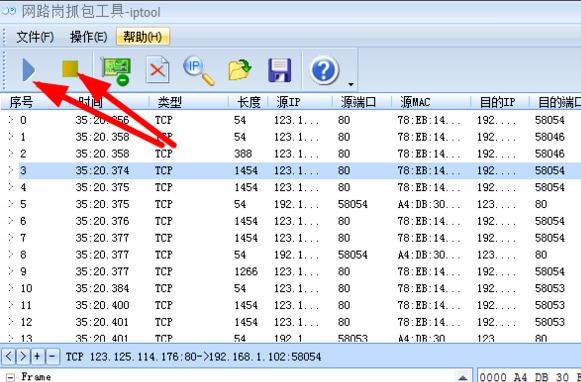581x382 pixels.
Task: Click the plus button in the detail bar
Action: 37,356
